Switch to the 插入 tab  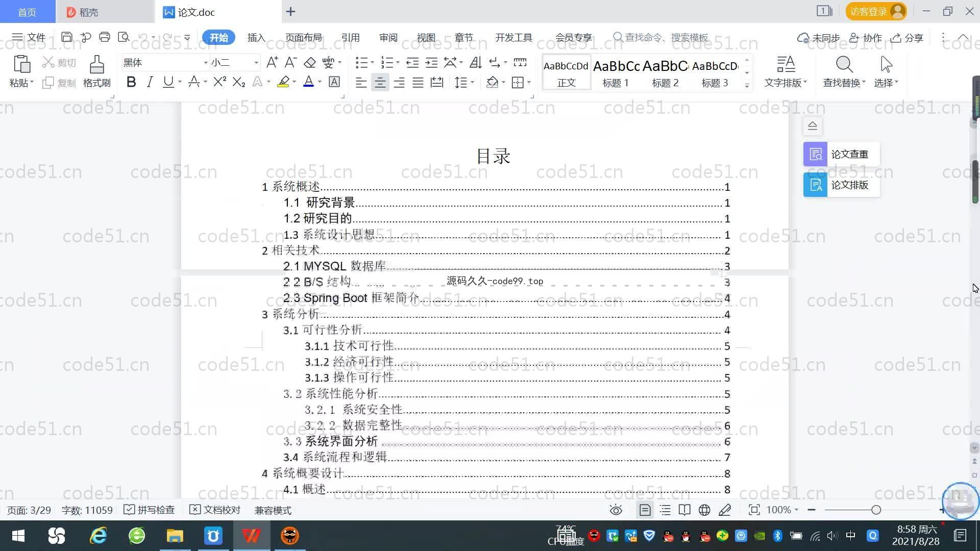point(256,38)
